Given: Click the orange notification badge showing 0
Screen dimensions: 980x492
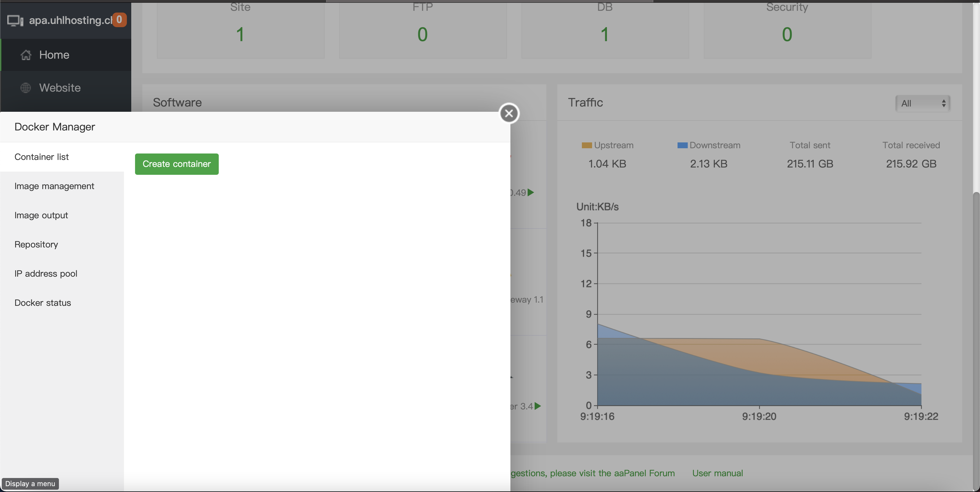Looking at the screenshot, I should tap(119, 20).
